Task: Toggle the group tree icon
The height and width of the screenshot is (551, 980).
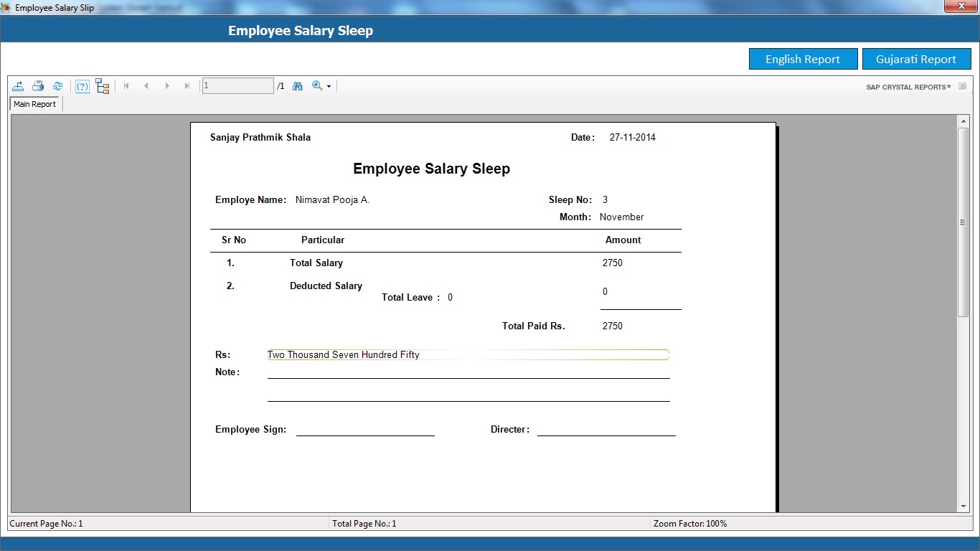Action: tap(103, 86)
